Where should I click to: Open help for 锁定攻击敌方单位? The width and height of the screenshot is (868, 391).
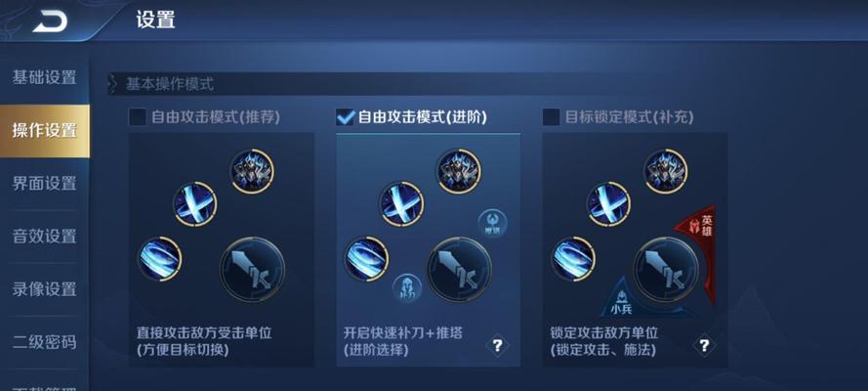704,346
